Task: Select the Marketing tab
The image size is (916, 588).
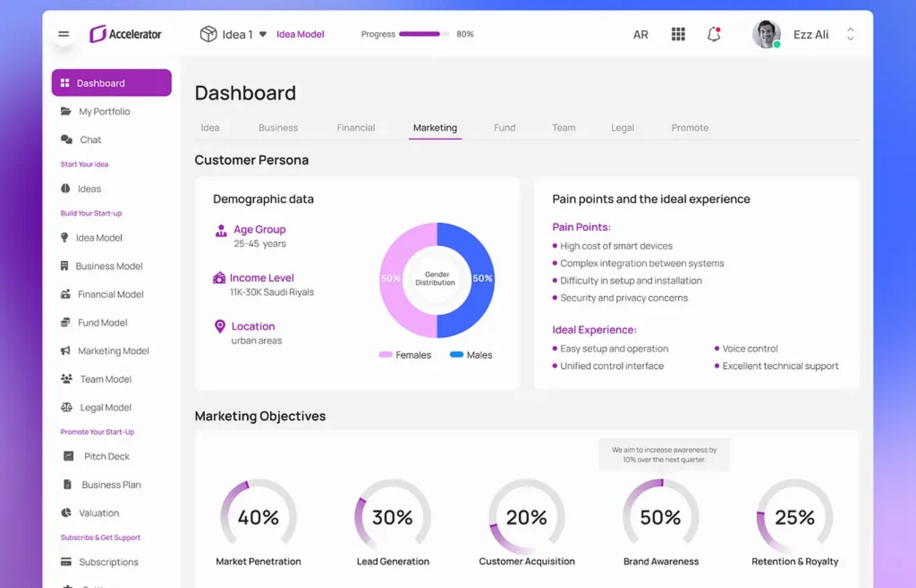Action: [x=435, y=128]
